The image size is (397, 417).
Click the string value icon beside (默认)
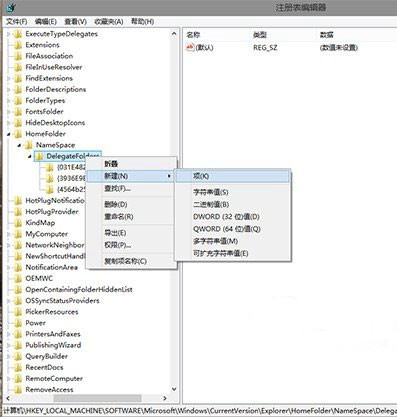point(190,47)
